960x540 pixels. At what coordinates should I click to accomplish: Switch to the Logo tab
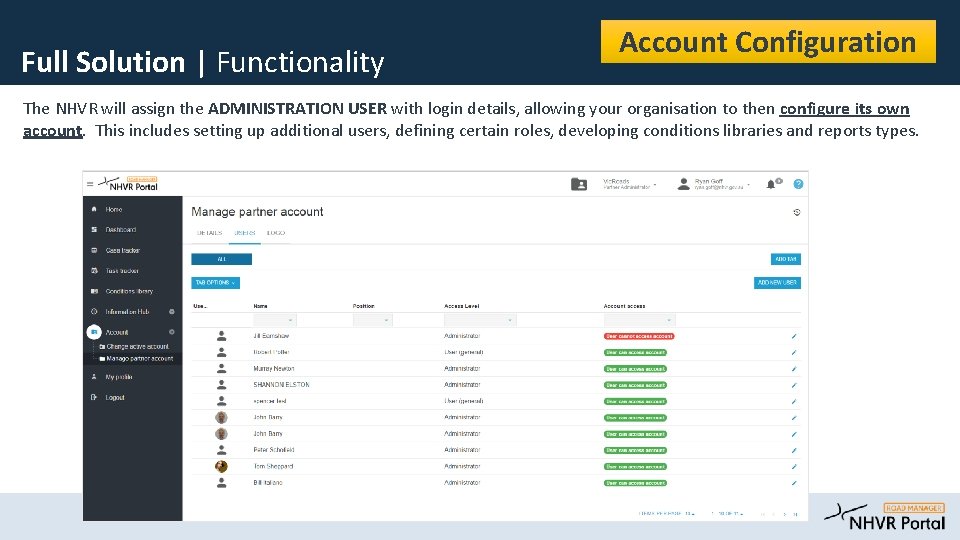(x=276, y=233)
